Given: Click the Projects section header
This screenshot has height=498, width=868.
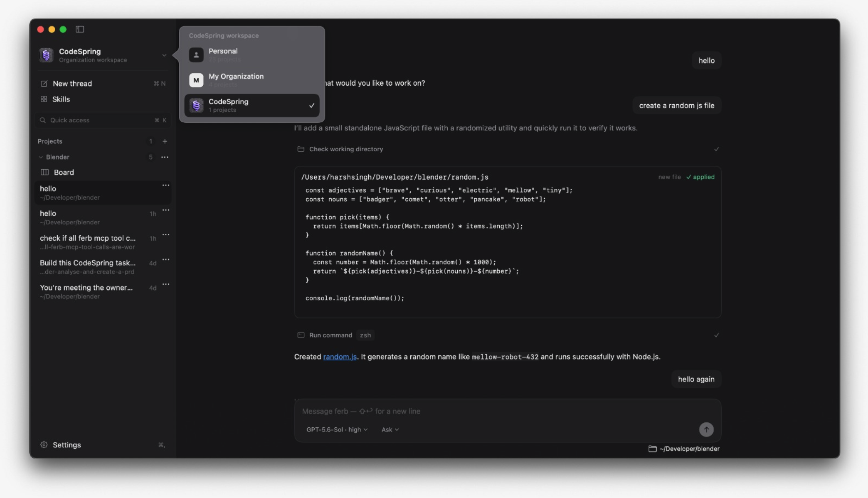Looking at the screenshot, I should point(50,141).
